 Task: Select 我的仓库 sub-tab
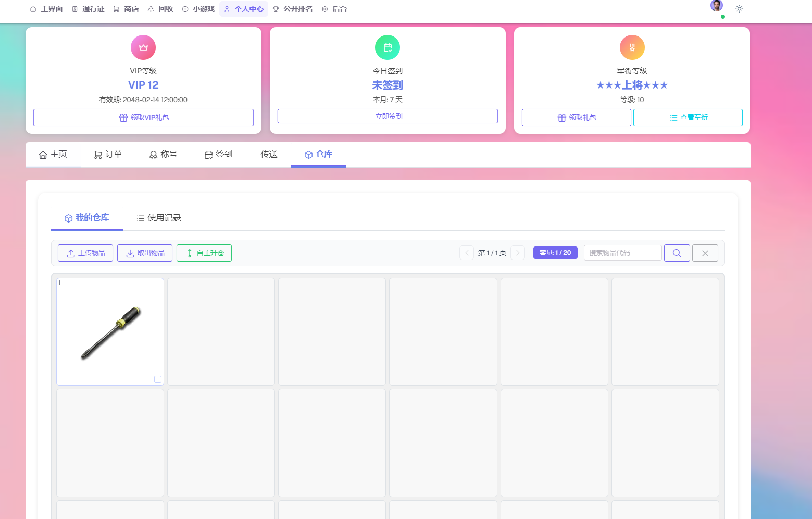pos(87,218)
